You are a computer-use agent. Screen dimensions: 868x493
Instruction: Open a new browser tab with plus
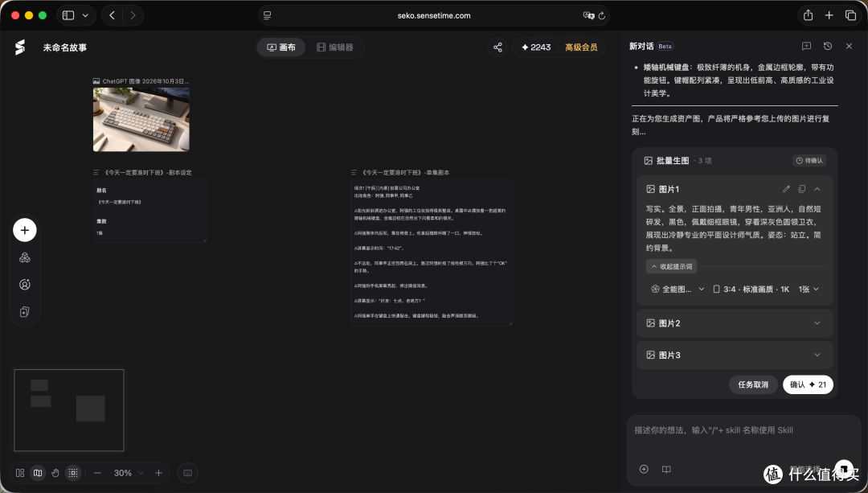pos(829,15)
